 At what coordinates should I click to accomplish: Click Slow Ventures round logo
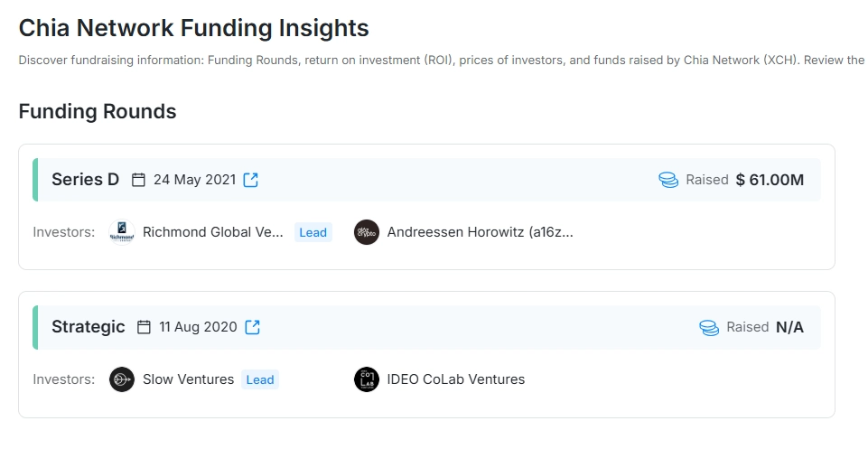pyautogui.click(x=122, y=379)
